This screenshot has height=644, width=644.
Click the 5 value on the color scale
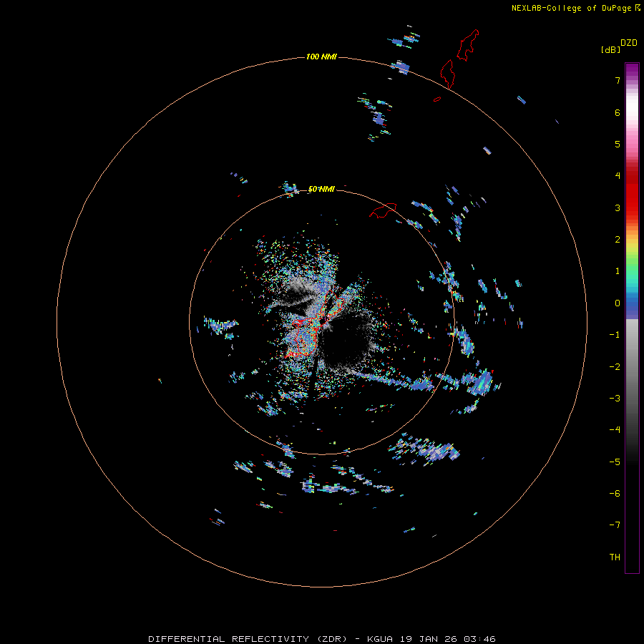pyautogui.click(x=618, y=144)
